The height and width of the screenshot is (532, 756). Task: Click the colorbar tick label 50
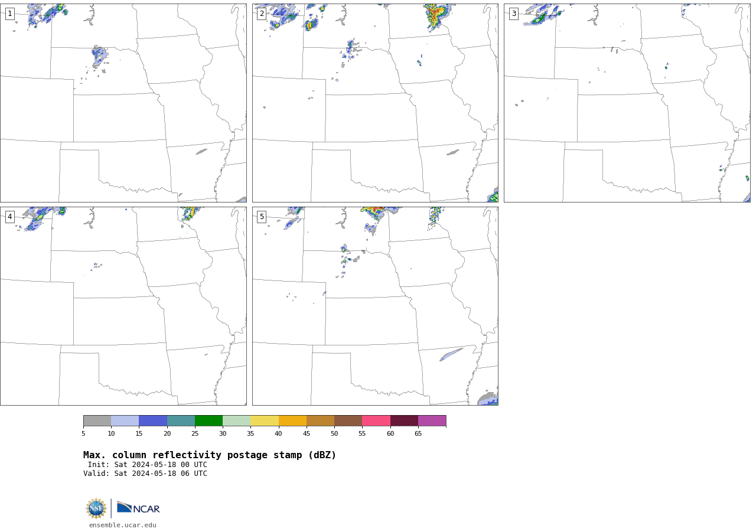[334, 433]
